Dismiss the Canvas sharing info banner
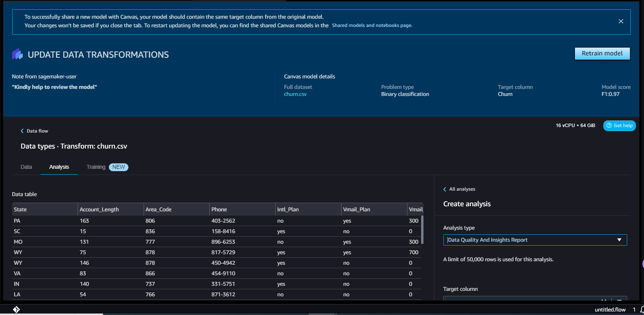The width and height of the screenshot is (644, 315). coord(621,21)
